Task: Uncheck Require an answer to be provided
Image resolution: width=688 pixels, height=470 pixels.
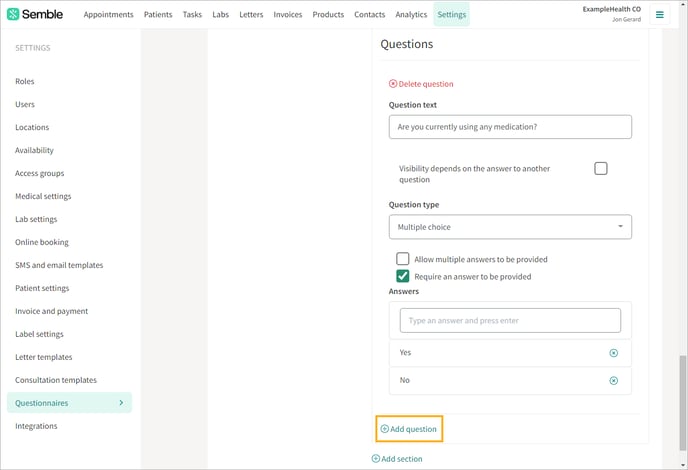Action: [402, 276]
